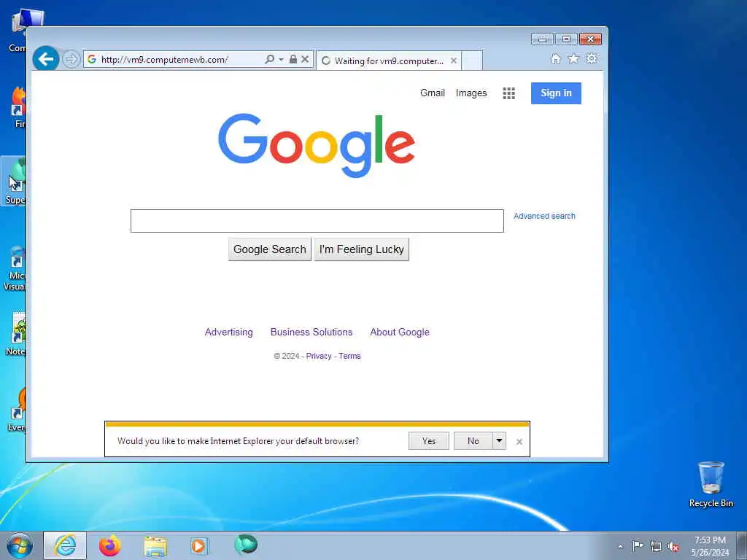747x560 pixels.
Task: Click the Forward navigation arrow
Action: [71, 60]
